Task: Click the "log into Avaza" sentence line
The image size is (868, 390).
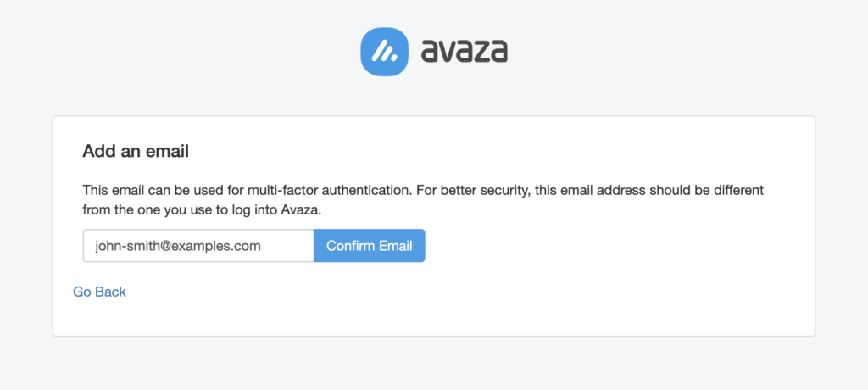Action: (202, 210)
